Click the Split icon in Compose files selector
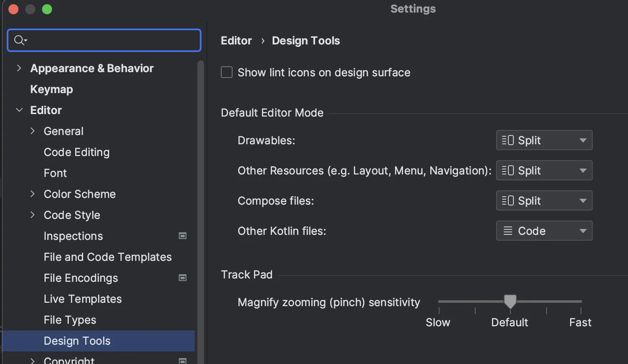628x364 pixels. pyautogui.click(x=508, y=200)
